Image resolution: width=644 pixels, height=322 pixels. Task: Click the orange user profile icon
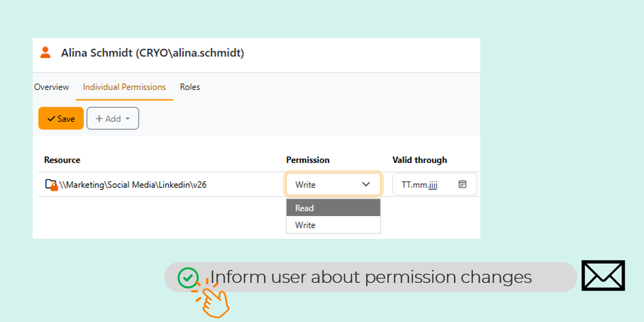coord(45,52)
